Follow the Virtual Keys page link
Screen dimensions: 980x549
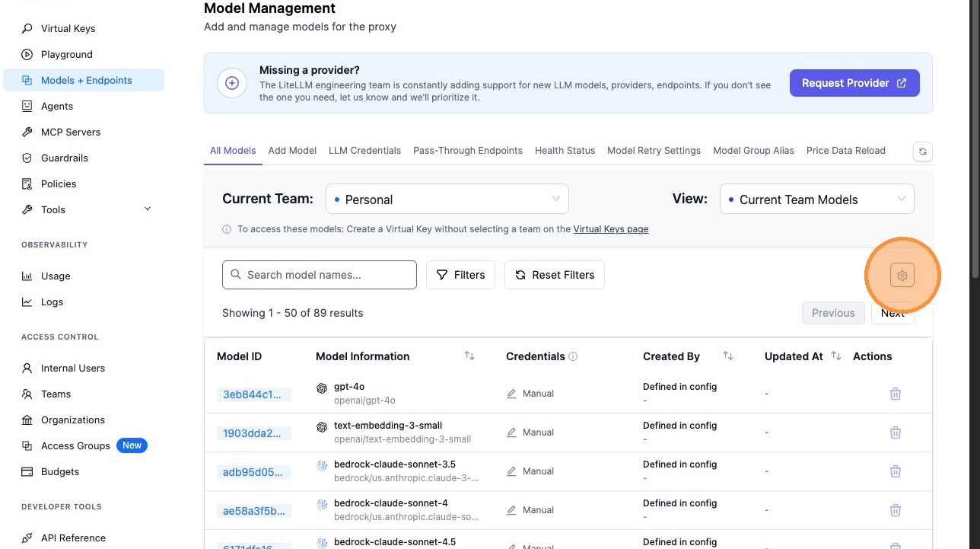tap(610, 229)
